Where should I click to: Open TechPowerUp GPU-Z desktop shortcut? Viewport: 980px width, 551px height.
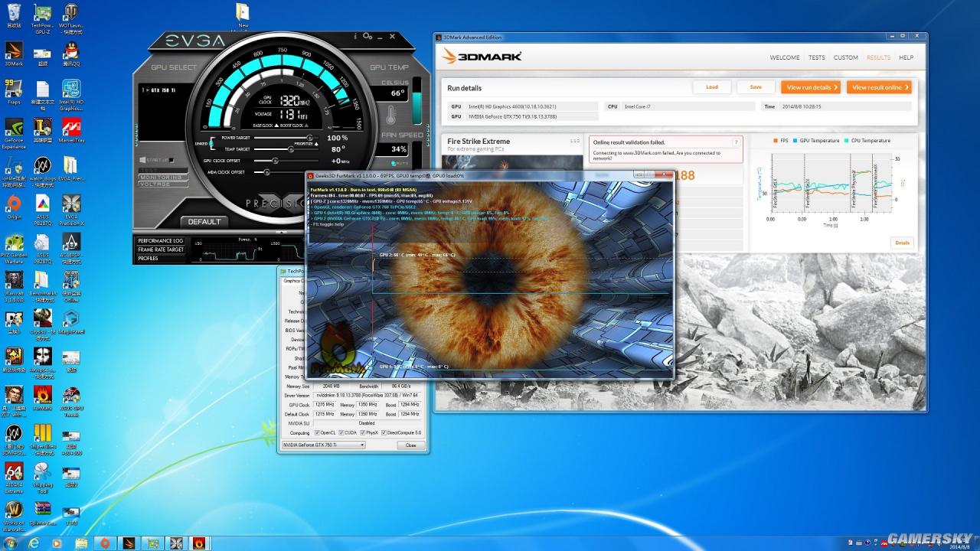[x=42, y=18]
